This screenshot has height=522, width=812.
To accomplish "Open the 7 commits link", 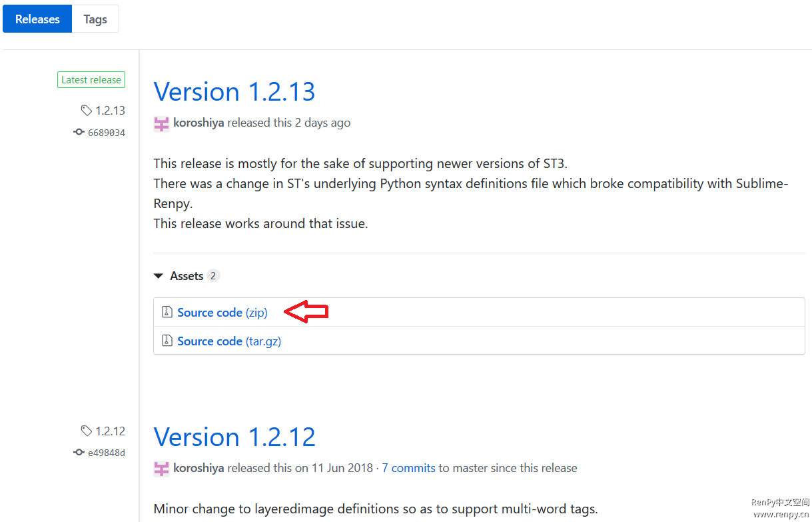I will [408, 468].
